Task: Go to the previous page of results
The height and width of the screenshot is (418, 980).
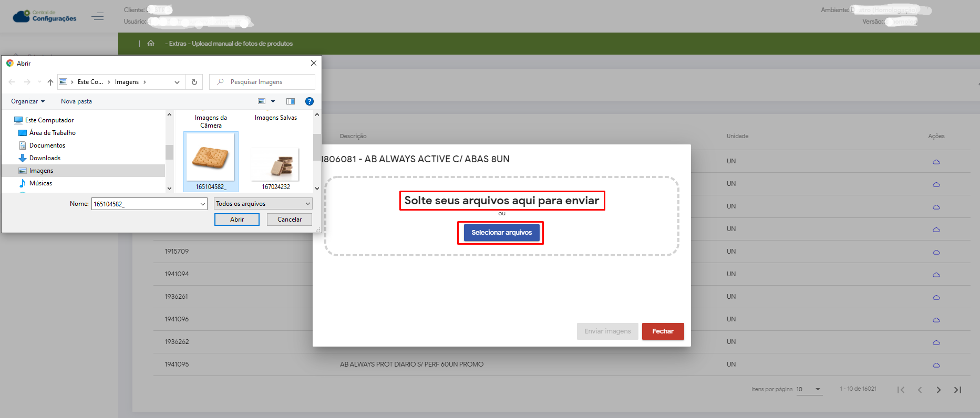Action: (x=920, y=390)
